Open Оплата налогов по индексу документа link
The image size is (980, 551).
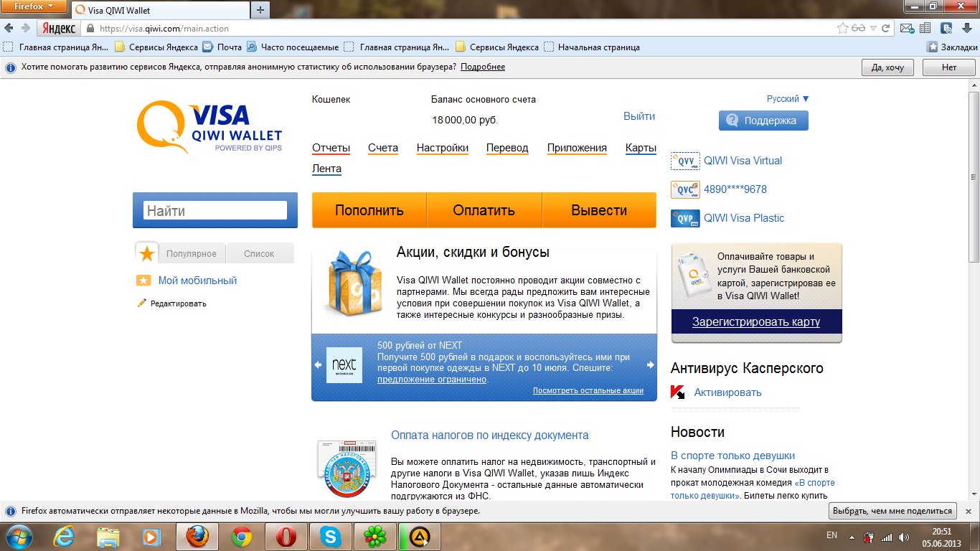[x=490, y=435]
